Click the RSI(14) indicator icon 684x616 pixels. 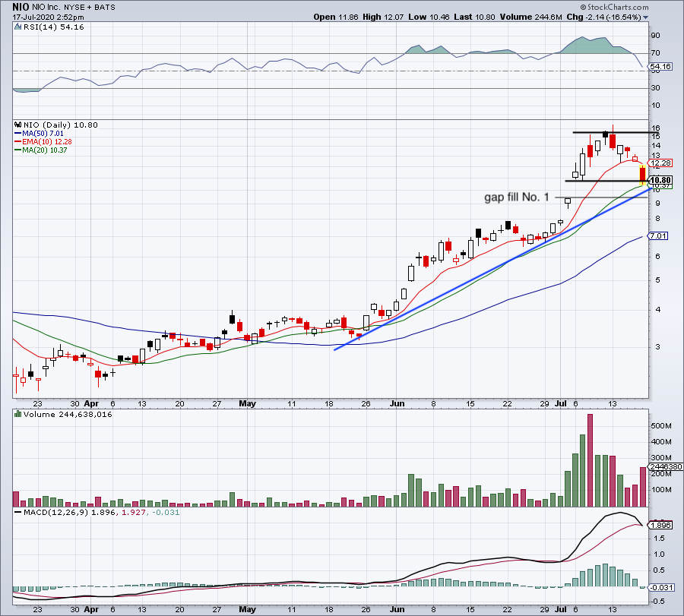(x=18, y=27)
